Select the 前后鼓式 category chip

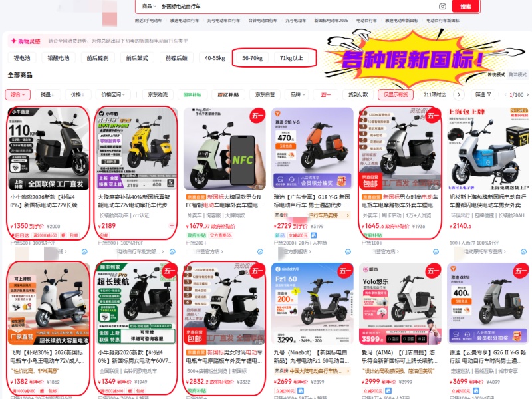click(137, 58)
